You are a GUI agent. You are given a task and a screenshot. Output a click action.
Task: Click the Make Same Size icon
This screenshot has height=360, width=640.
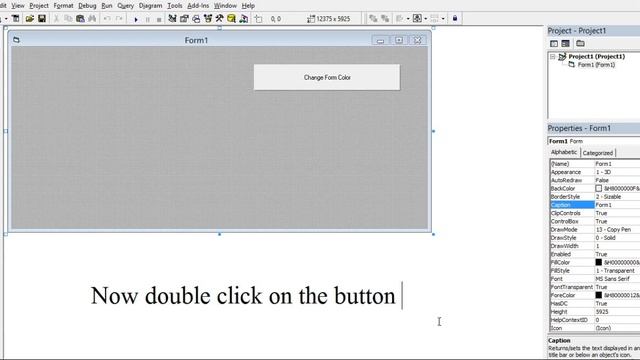(x=434, y=18)
